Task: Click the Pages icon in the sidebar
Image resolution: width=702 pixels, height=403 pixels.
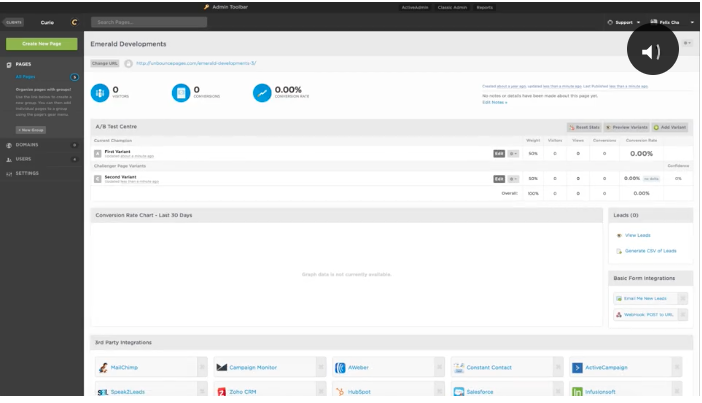Action: click(9, 64)
